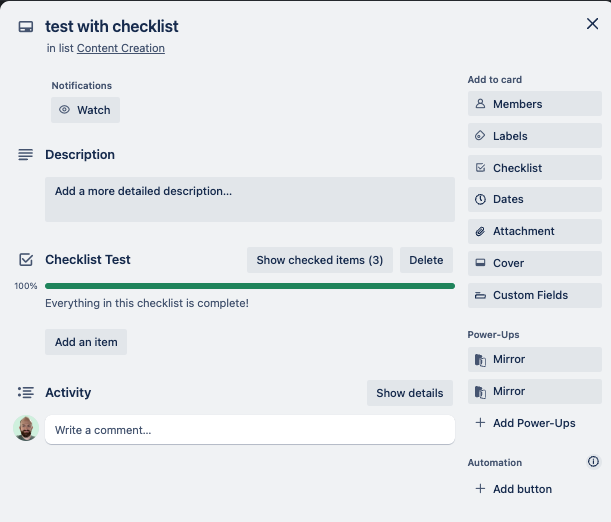Viewport: 611px width, 522px height.
Task: Click the card icon beside the title
Action: (x=26, y=27)
